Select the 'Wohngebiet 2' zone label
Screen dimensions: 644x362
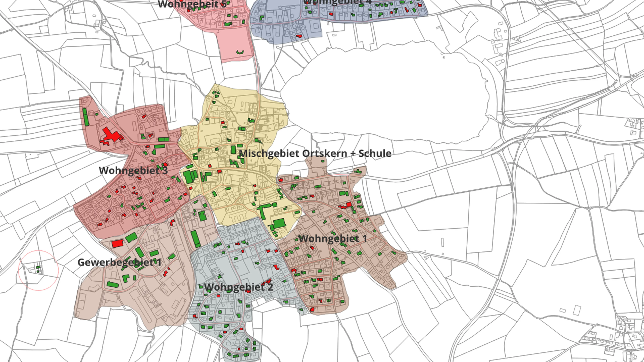[x=238, y=287]
